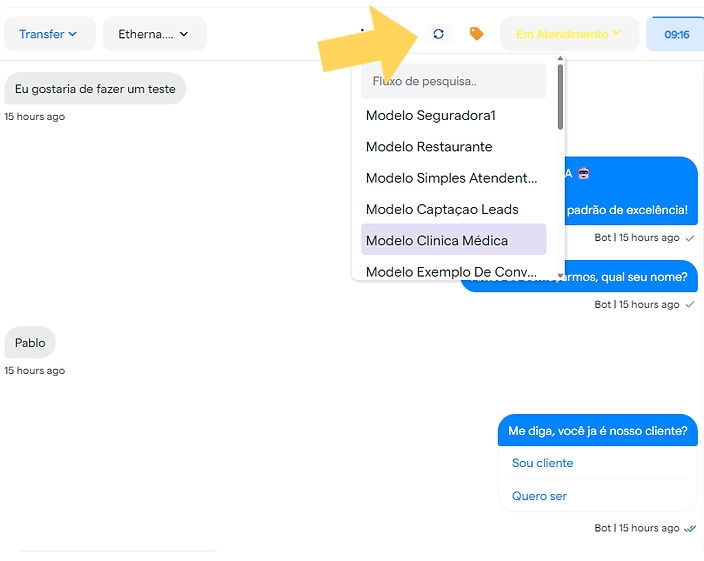Image resolution: width=704 pixels, height=561 pixels.
Task: Focus the Fluxo de pesquisa search field
Action: click(453, 81)
